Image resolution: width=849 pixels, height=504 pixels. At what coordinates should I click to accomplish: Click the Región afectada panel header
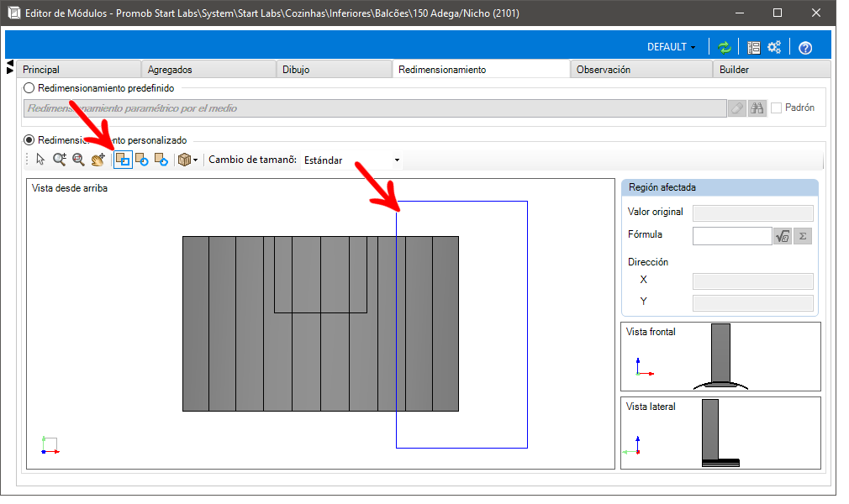pos(720,187)
